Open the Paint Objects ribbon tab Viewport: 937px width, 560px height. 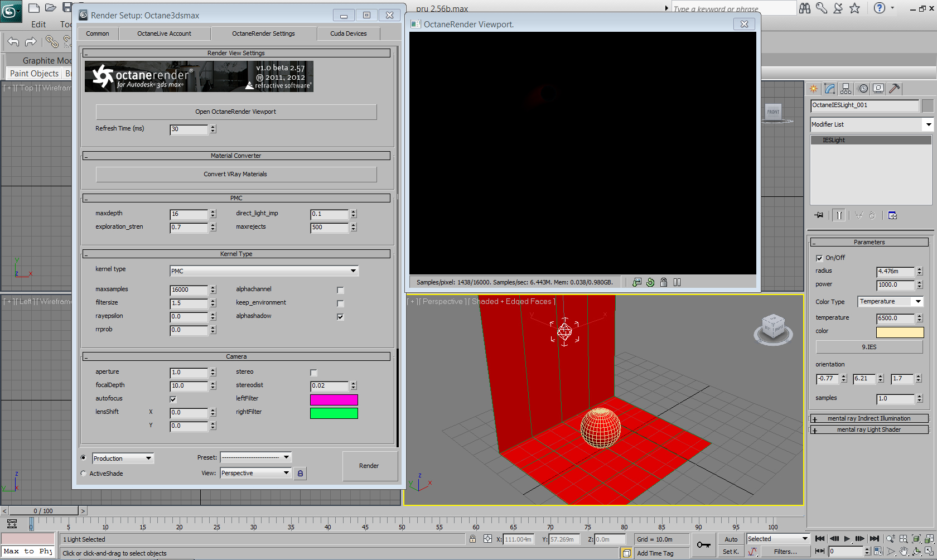click(x=34, y=74)
